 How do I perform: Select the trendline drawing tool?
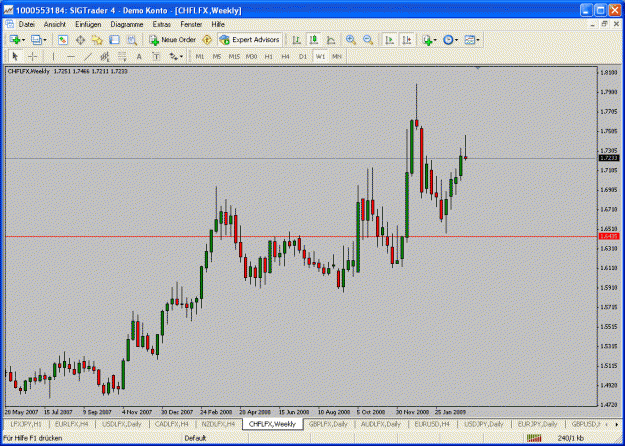(88, 57)
